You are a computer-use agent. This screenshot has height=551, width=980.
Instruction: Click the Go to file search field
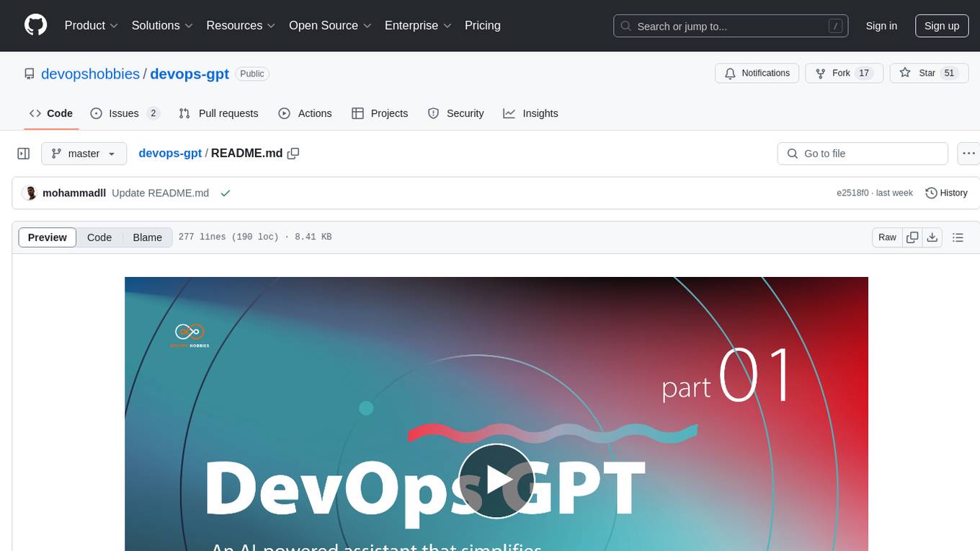(863, 154)
